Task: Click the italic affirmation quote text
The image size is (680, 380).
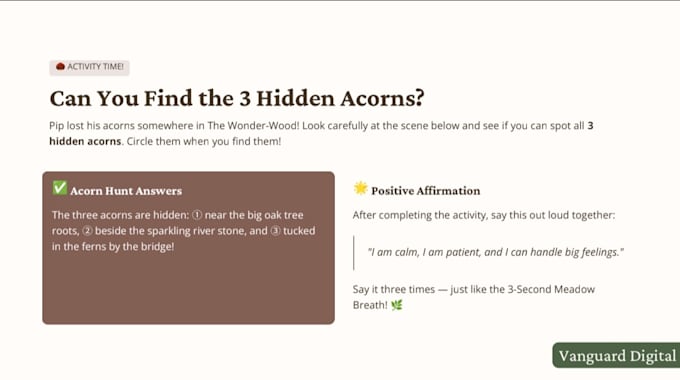Action: coord(495,252)
